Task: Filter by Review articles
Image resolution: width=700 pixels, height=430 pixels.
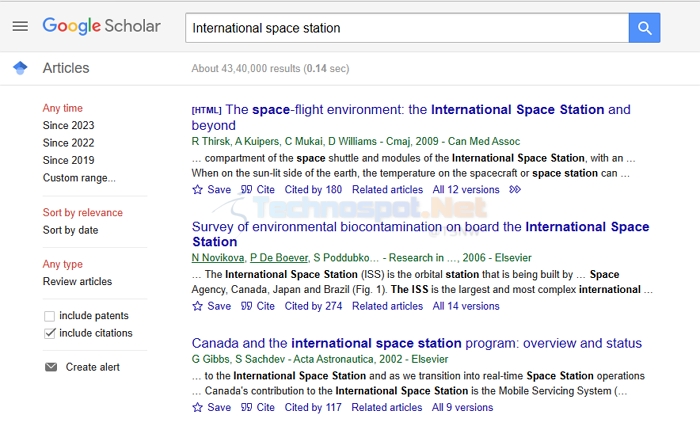Action: pos(77,281)
